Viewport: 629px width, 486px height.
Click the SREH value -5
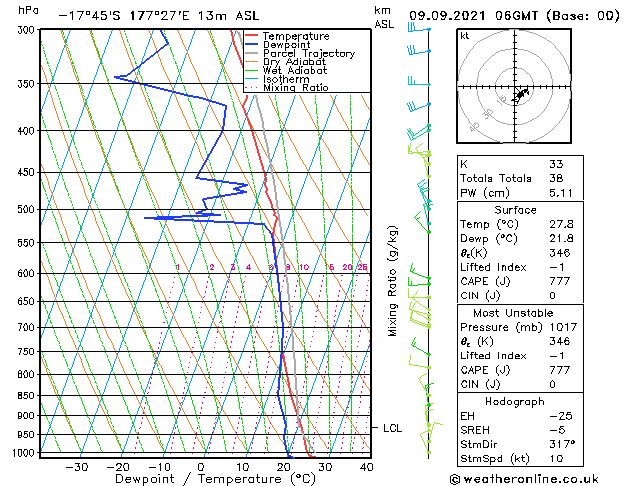pyautogui.click(x=557, y=430)
